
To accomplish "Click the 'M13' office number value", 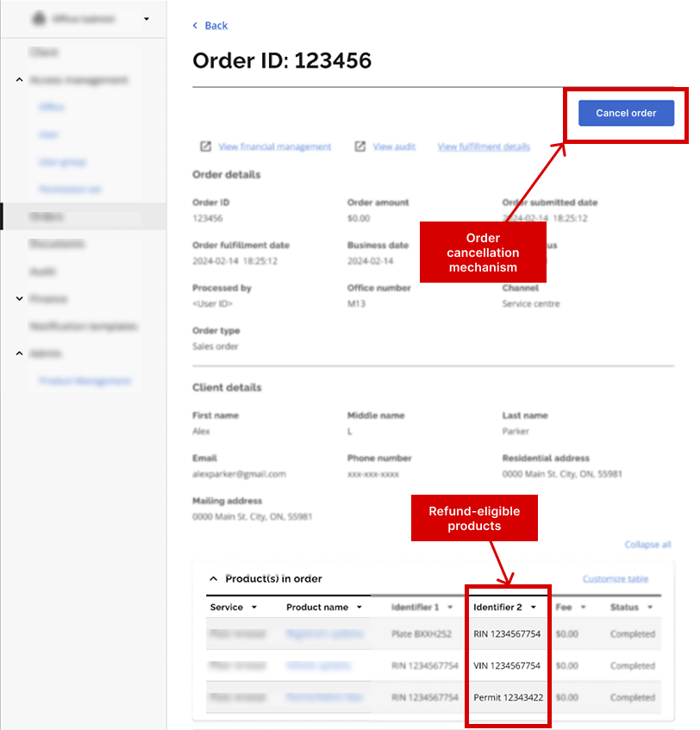I will [356, 303].
